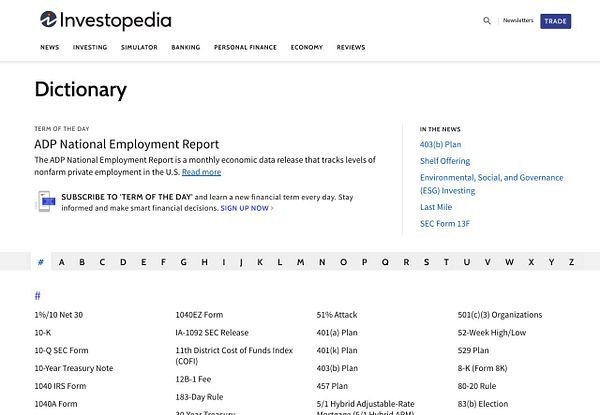This screenshot has width=600, height=415.
Task: Open the REVIEWS menu
Action: click(351, 47)
